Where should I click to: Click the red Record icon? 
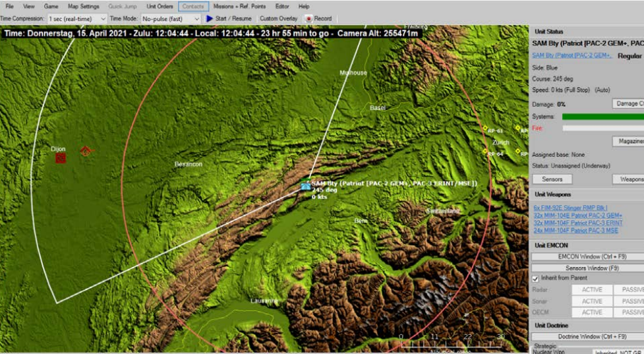pyautogui.click(x=308, y=18)
